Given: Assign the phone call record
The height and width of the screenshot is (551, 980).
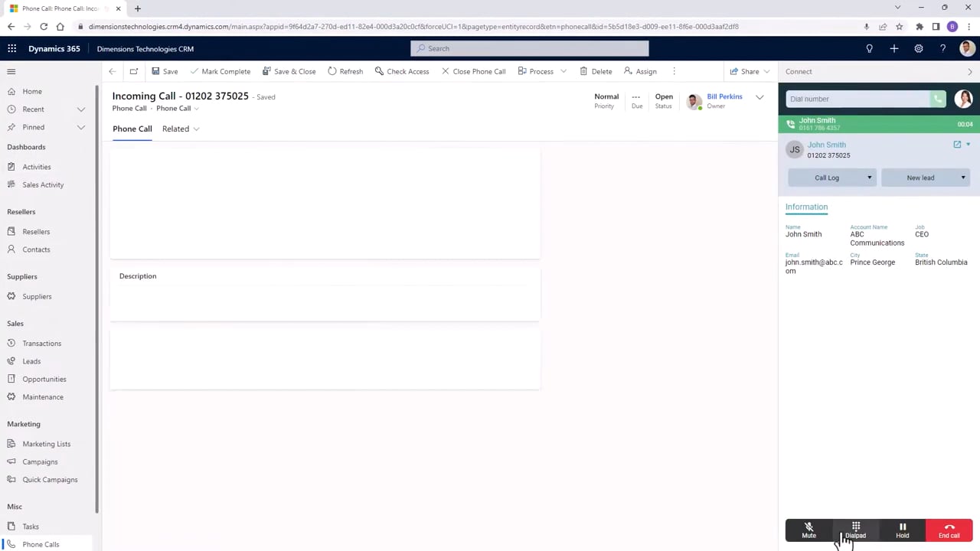Looking at the screenshot, I should click(640, 71).
